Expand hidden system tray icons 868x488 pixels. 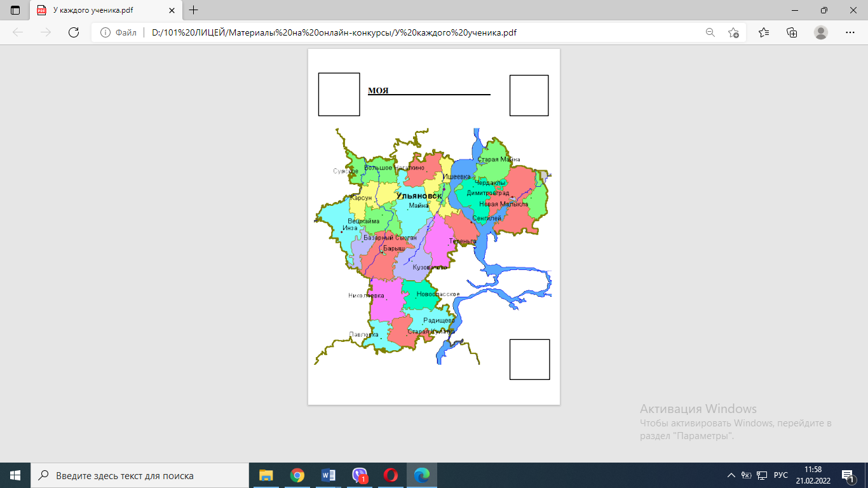[731, 475]
